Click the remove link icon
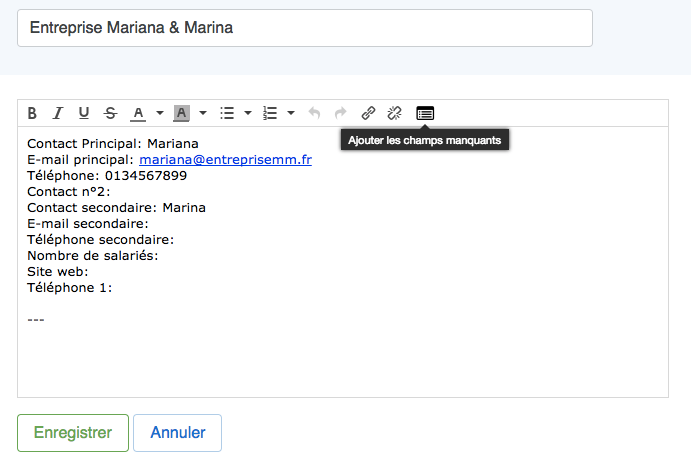The width and height of the screenshot is (691, 471). pyautogui.click(x=394, y=113)
